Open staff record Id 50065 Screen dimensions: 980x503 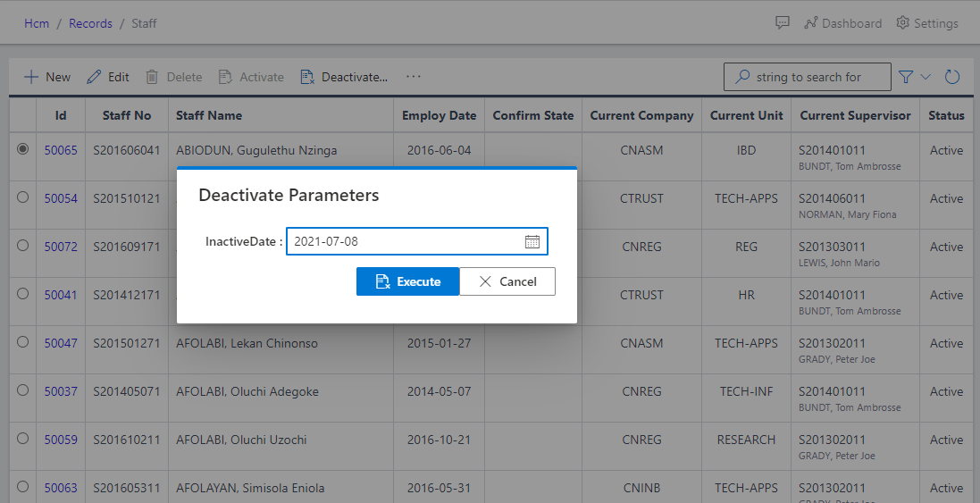pyautogui.click(x=61, y=151)
